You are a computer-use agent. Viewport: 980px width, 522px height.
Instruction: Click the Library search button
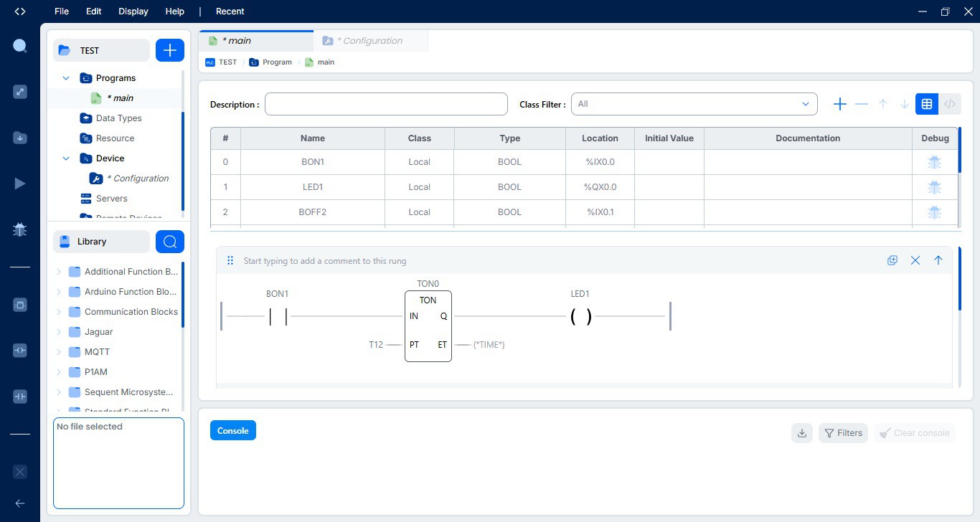(170, 242)
